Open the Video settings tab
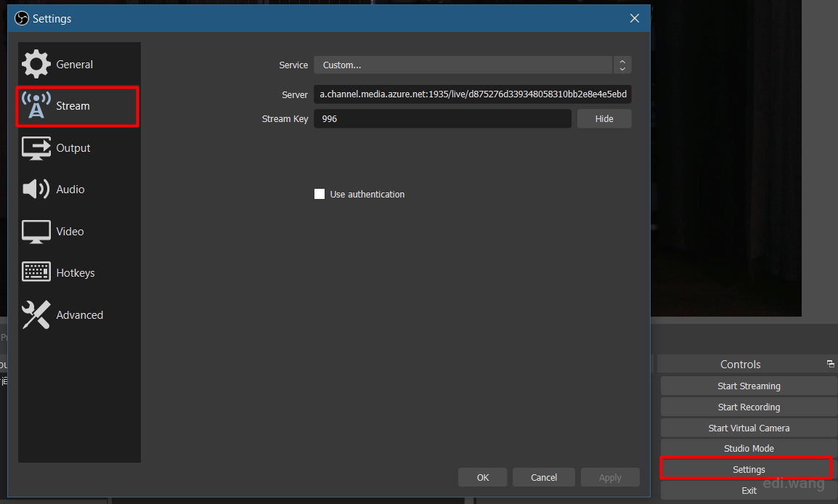The width and height of the screenshot is (838, 504). pos(79,232)
